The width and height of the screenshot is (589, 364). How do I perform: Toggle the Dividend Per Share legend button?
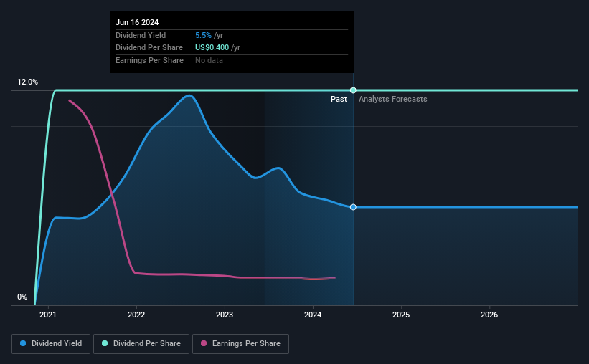[x=141, y=344]
